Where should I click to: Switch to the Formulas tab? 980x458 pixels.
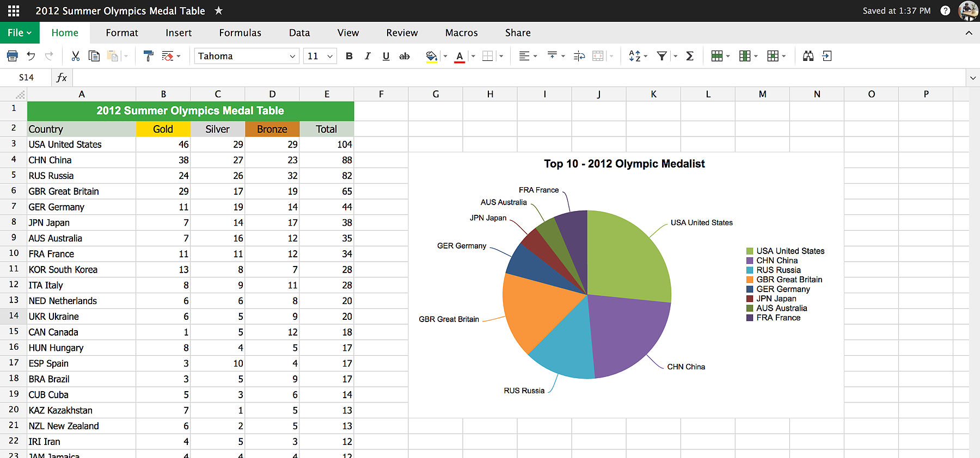click(240, 33)
